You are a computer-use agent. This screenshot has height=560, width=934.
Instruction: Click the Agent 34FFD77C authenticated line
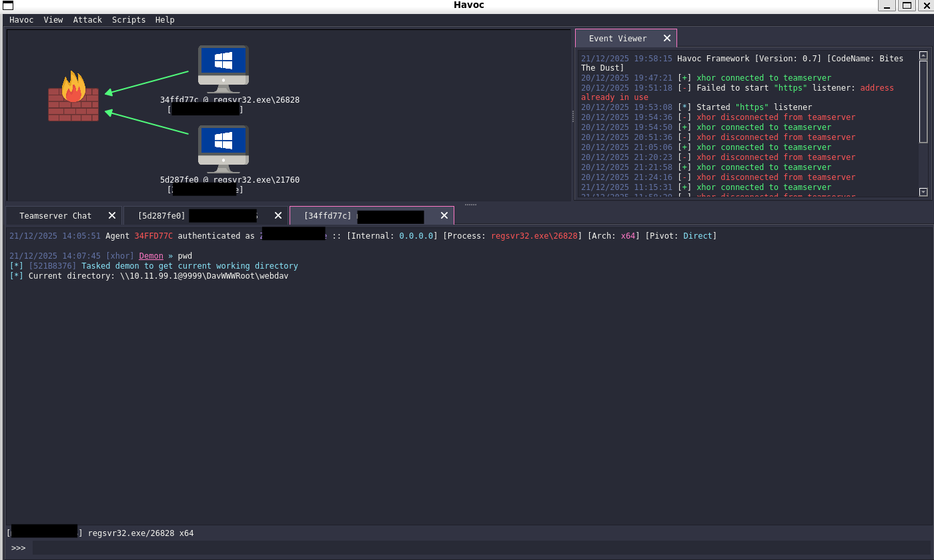tap(363, 236)
